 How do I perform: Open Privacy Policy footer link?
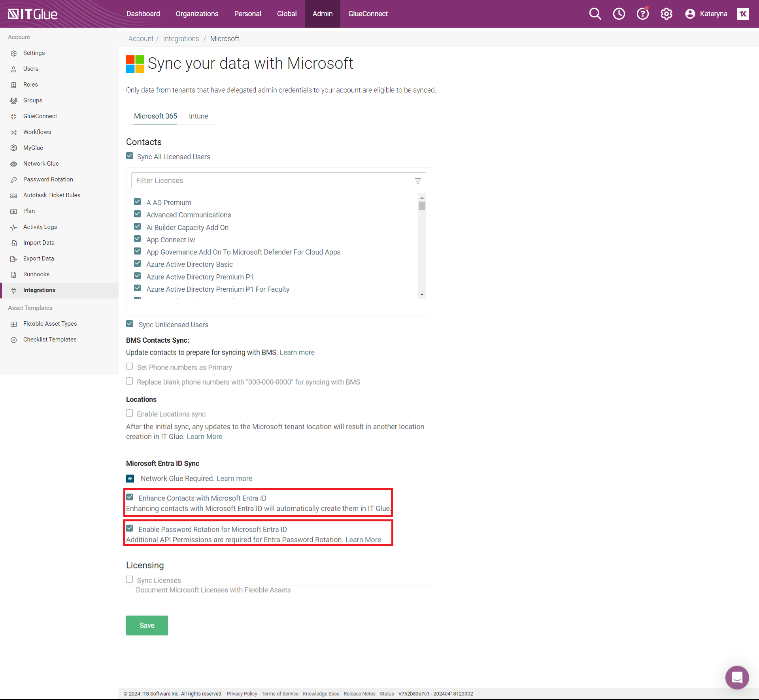click(x=242, y=694)
